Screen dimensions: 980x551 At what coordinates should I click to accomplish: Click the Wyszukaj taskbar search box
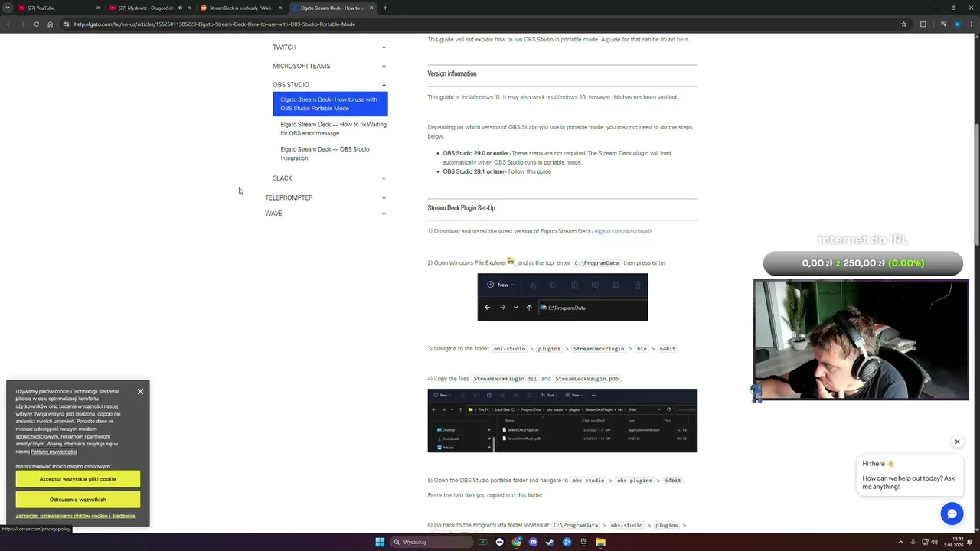click(x=431, y=542)
